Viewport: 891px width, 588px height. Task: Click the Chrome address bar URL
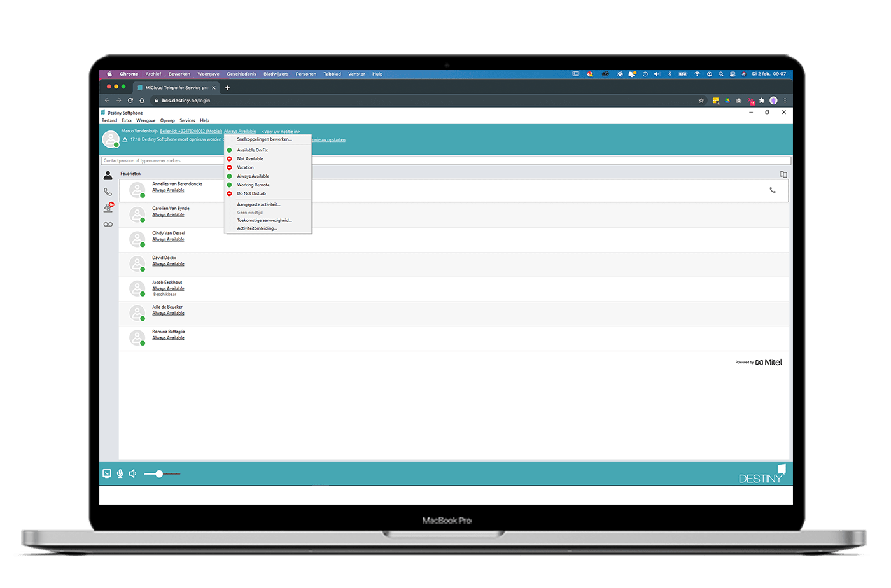186,101
